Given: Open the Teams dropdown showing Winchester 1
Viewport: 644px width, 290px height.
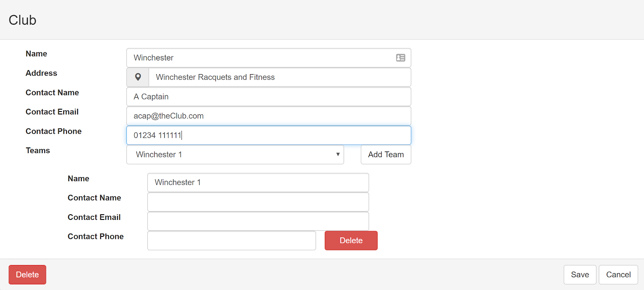Looking at the screenshot, I should click(235, 155).
